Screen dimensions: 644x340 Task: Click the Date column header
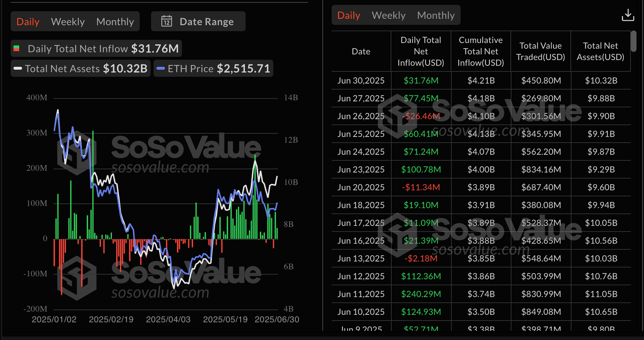click(x=361, y=51)
